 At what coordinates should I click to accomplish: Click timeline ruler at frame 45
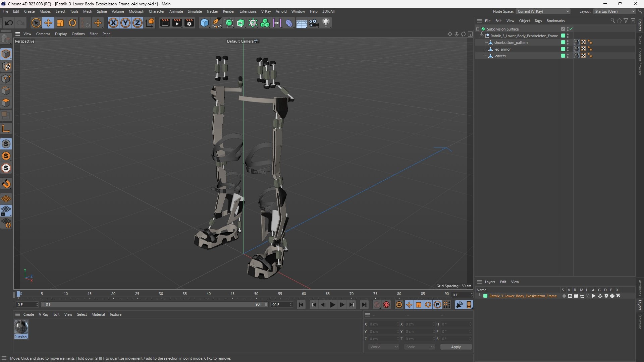[x=232, y=294]
